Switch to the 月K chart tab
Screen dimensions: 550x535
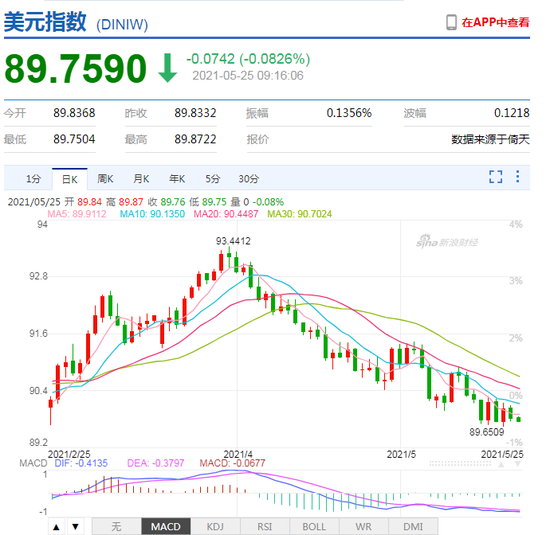click(141, 179)
